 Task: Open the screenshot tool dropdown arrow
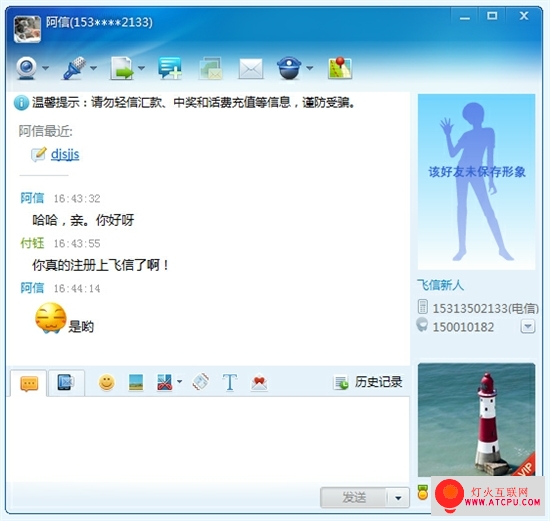[180, 381]
